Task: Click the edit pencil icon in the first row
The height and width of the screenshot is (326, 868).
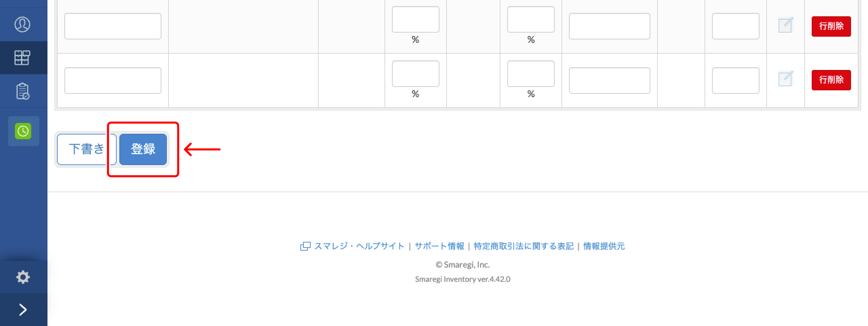Action: click(786, 24)
